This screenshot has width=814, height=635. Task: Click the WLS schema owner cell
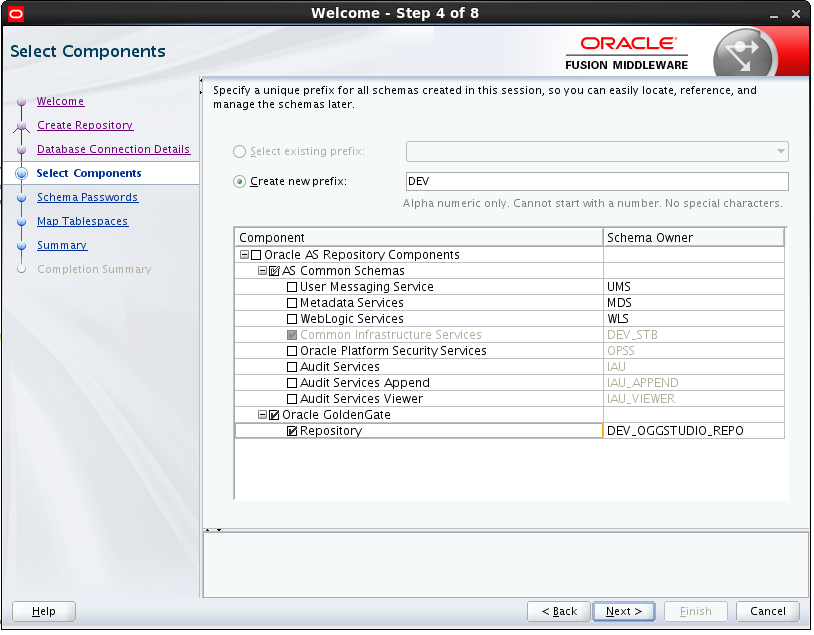tap(694, 319)
